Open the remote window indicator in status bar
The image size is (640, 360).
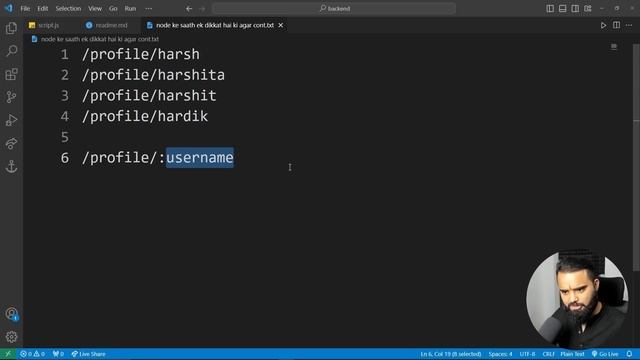[8, 354]
